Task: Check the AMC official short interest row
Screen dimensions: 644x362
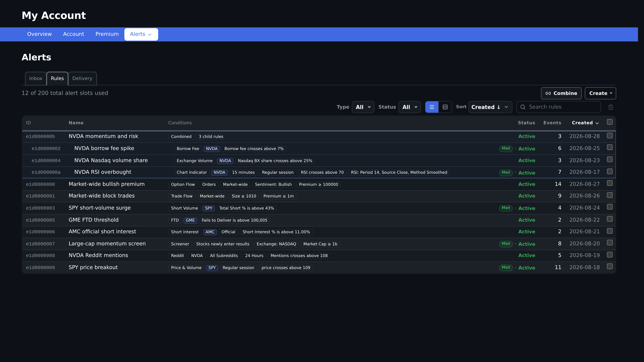Action: [610, 231]
